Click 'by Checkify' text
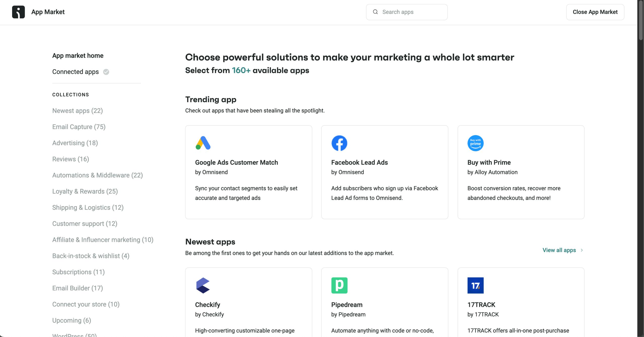The width and height of the screenshot is (644, 337). [x=210, y=314]
